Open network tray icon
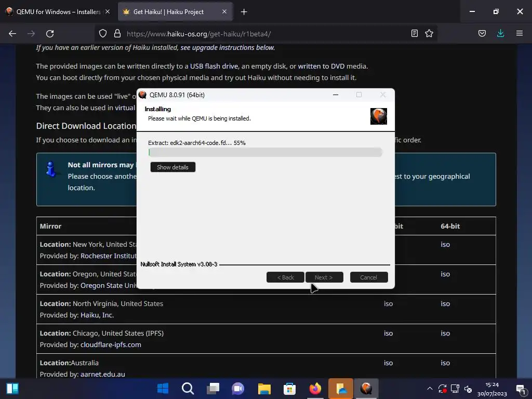Screen dimensions: 532x399 (455, 389)
